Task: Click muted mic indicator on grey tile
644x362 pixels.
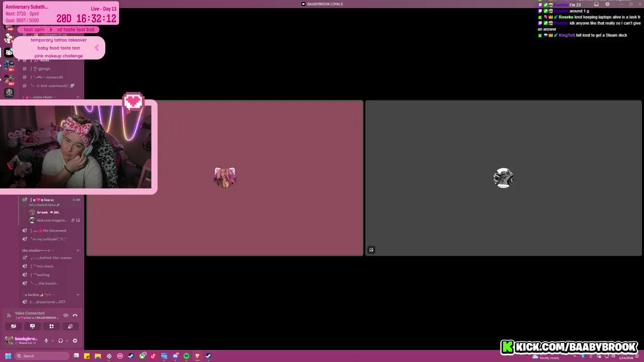Action: click(x=371, y=250)
